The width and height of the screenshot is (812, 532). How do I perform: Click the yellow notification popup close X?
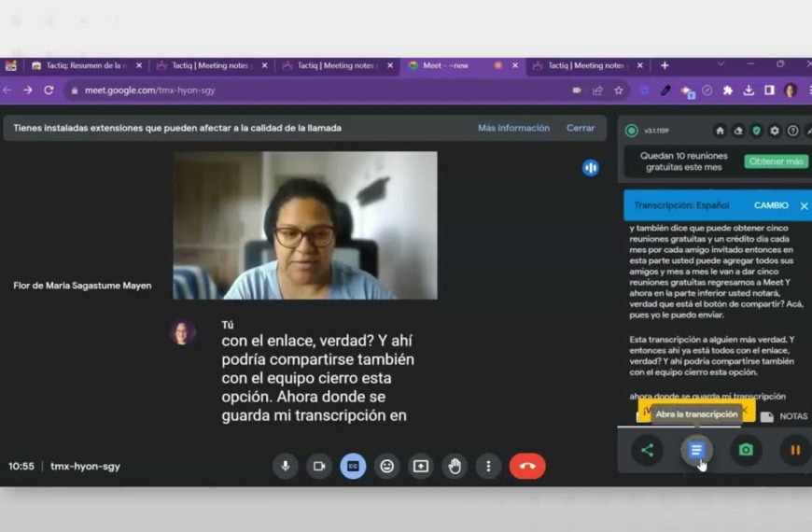(745, 411)
